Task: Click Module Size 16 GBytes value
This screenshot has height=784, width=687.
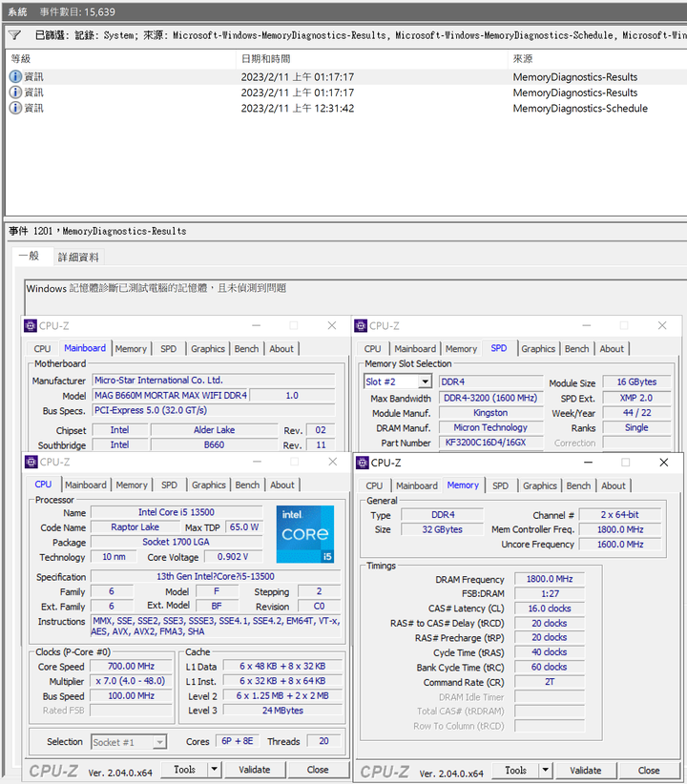Action: tap(637, 382)
